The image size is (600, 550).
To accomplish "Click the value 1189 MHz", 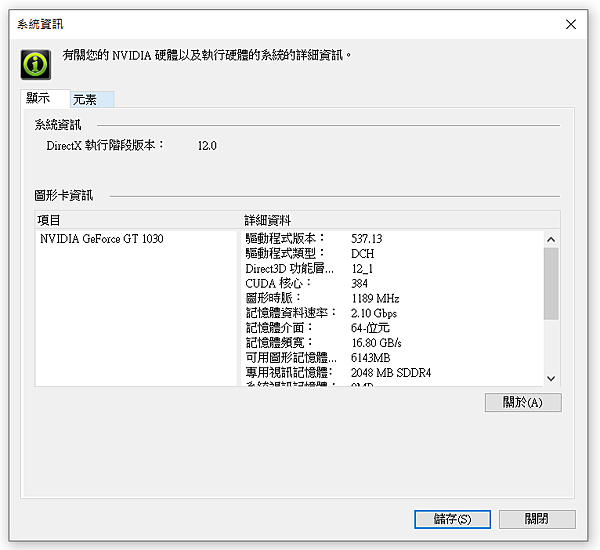I will click(375, 299).
